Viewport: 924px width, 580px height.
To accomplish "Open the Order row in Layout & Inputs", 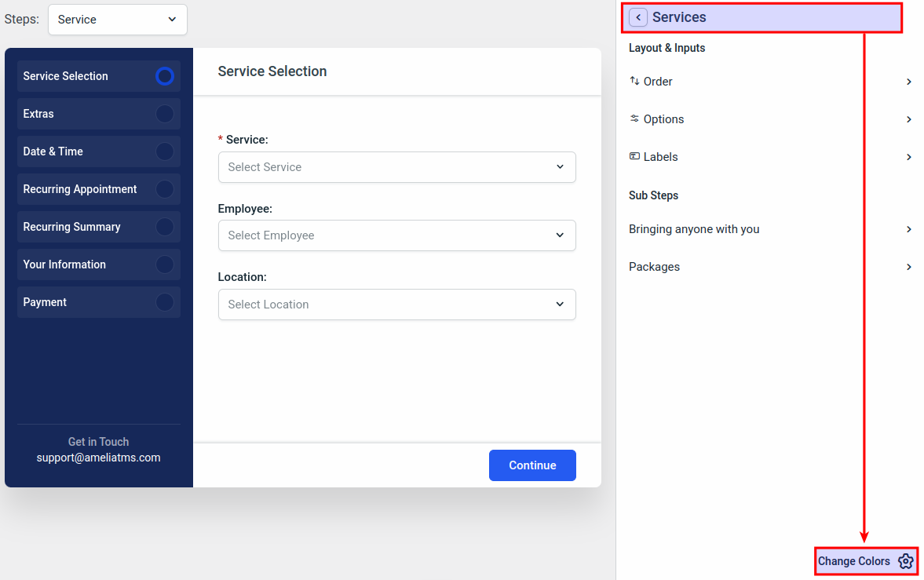I will 770,82.
